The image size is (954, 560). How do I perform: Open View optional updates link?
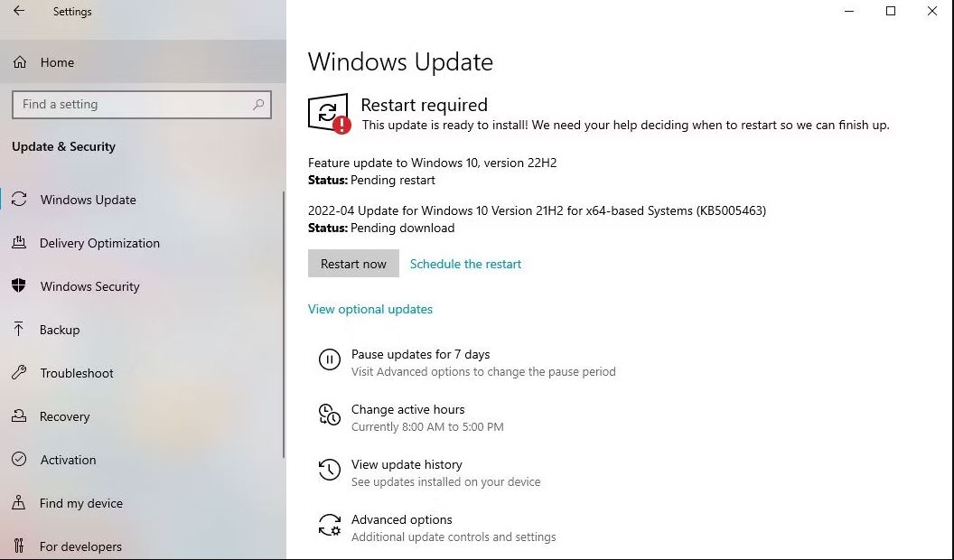[x=369, y=309]
